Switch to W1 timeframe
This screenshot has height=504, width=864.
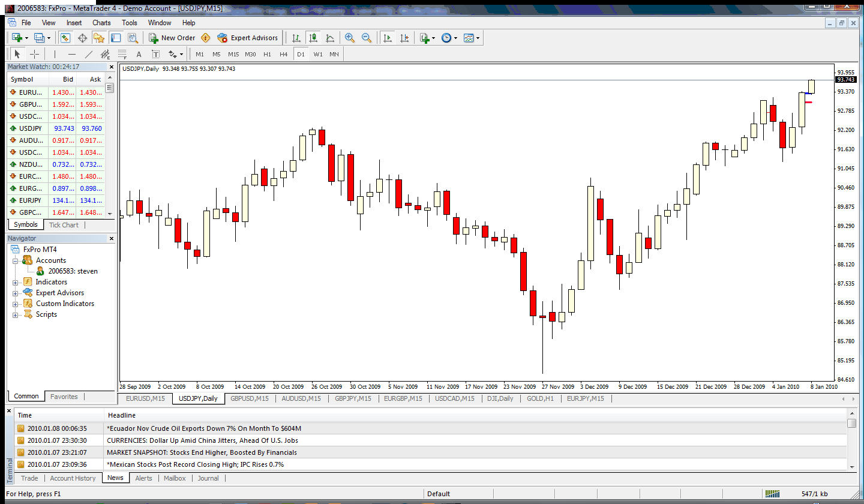pyautogui.click(x=317, y=54)
